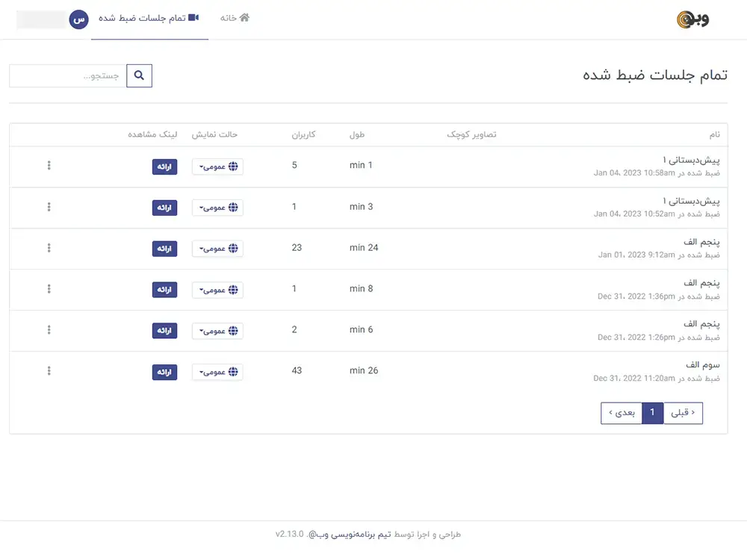Click the search magnifier icon

[139, 75]
